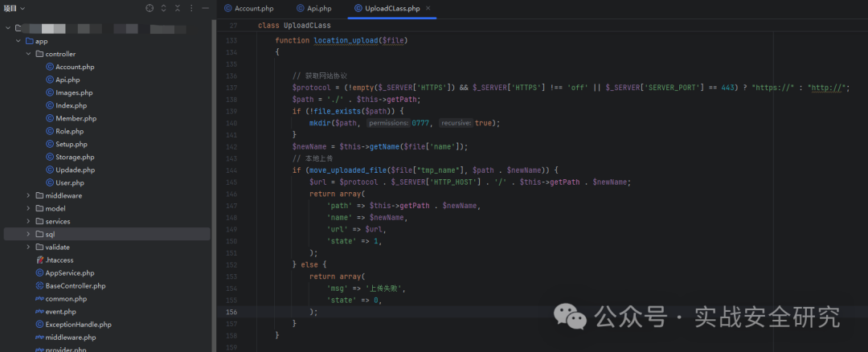Viewport: 868px width, 352px height.
Task: Click the model folder icon
Action: 39,209
